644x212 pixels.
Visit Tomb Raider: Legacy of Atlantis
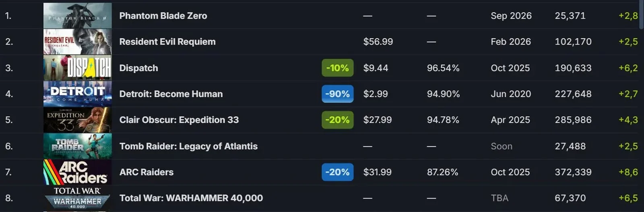[188, 146]
